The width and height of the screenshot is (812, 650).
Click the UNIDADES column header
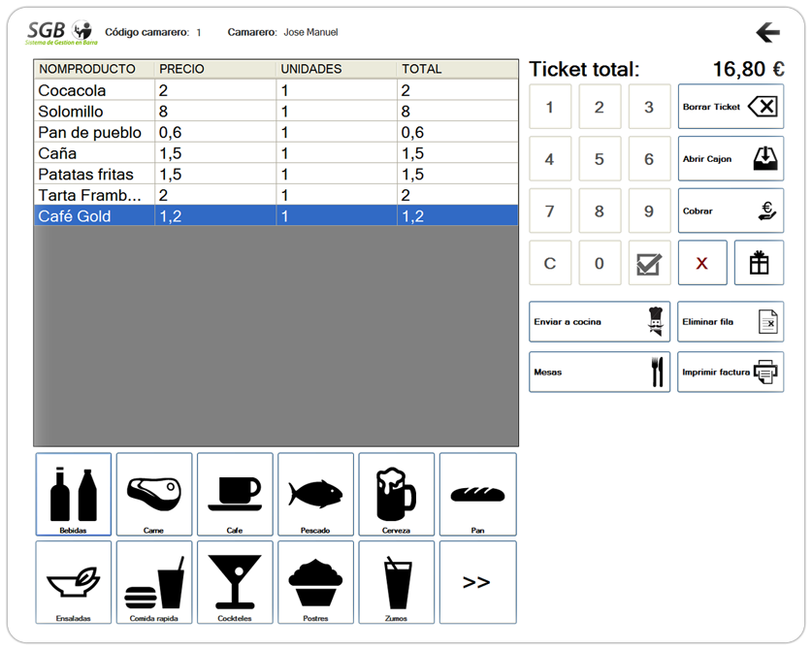coord(337,69)
